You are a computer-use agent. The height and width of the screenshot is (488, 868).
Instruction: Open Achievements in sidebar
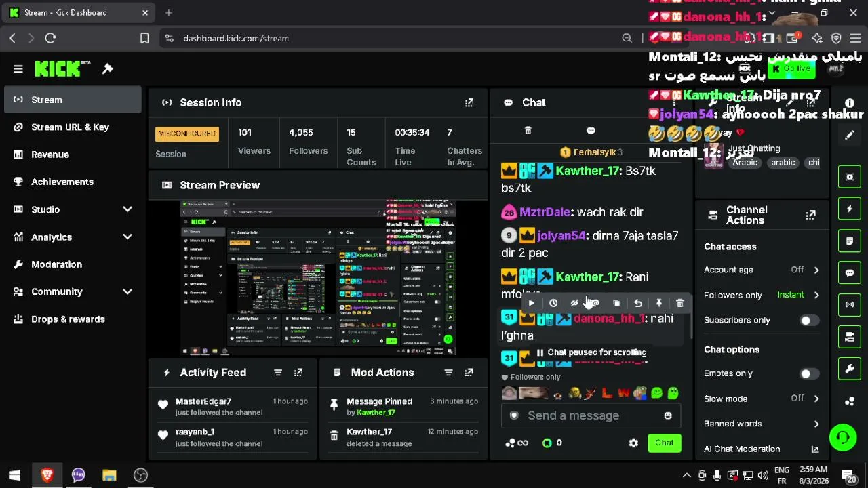point(73,182)
